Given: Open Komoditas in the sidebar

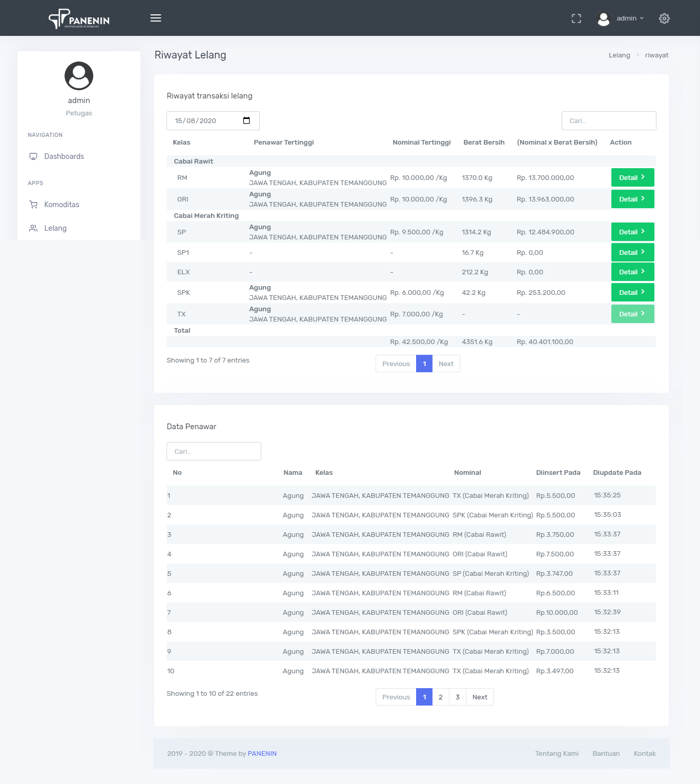Looking at the screenshot, I should coord(61,205).
